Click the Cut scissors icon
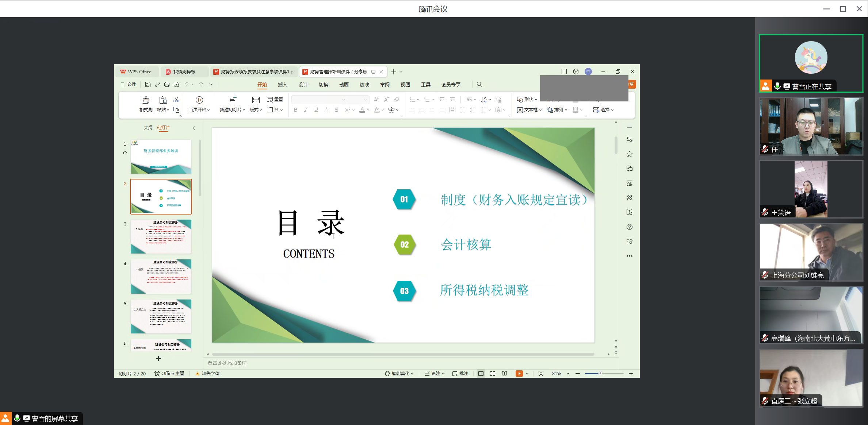This screenshot has height=425, width=868. pos(176,100)
